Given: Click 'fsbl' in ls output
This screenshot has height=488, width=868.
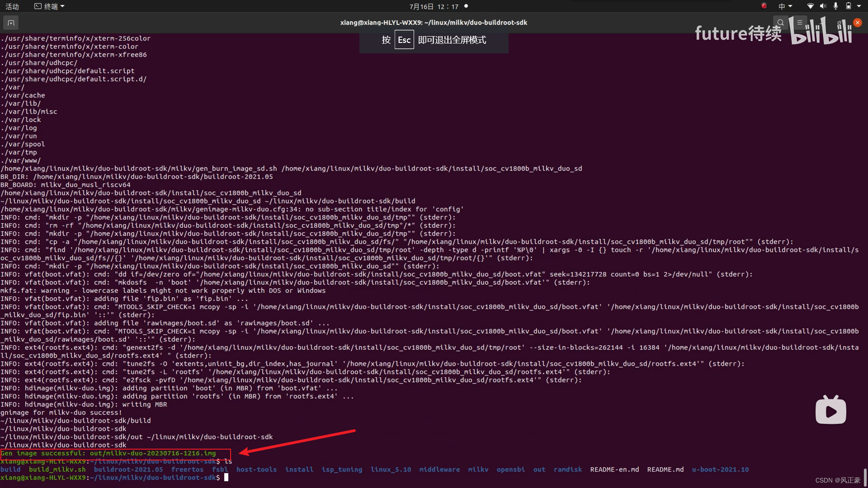Looking at the screenshot, I should [x=220, y=469].
